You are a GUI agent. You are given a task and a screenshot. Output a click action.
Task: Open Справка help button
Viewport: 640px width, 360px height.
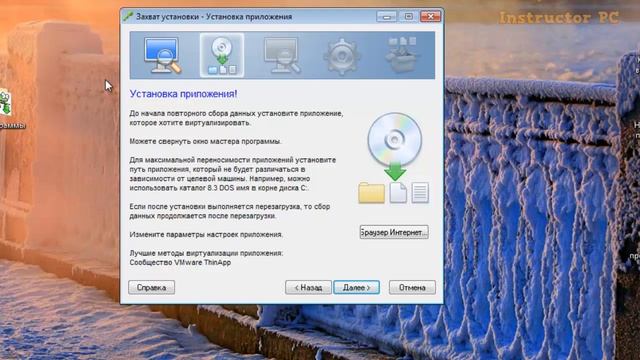(x=151, y=287)
